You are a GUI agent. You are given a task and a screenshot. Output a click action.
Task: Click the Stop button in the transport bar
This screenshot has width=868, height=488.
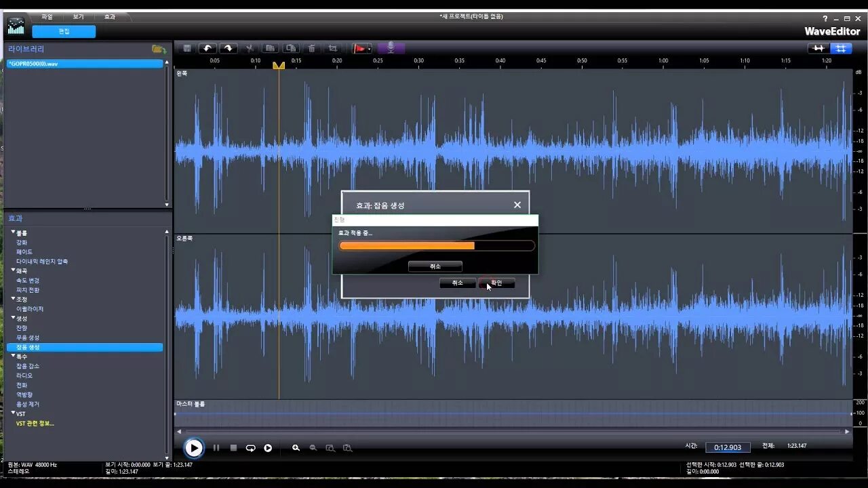click(x=233, y=448)
